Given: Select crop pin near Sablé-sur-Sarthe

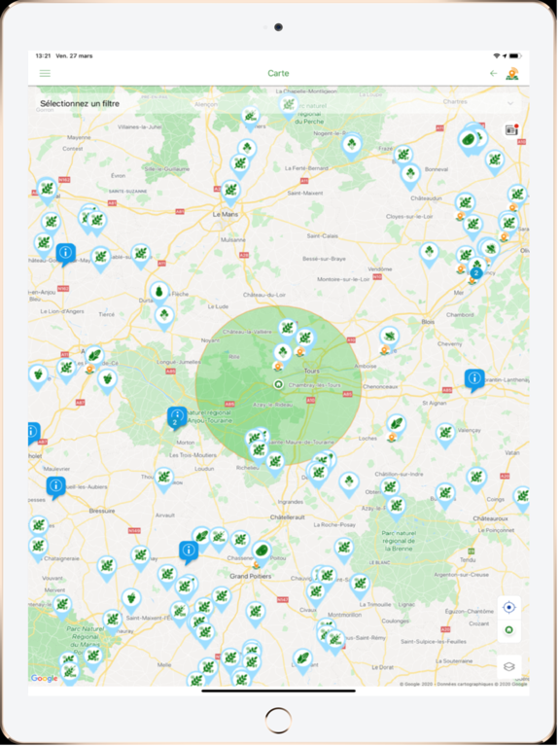Looking at the screenshot, I should point(140,254).
